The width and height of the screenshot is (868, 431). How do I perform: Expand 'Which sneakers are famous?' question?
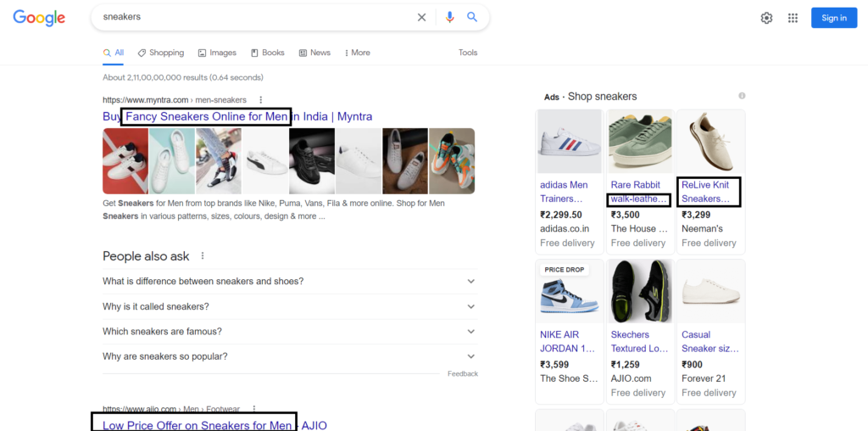(290, 332)
